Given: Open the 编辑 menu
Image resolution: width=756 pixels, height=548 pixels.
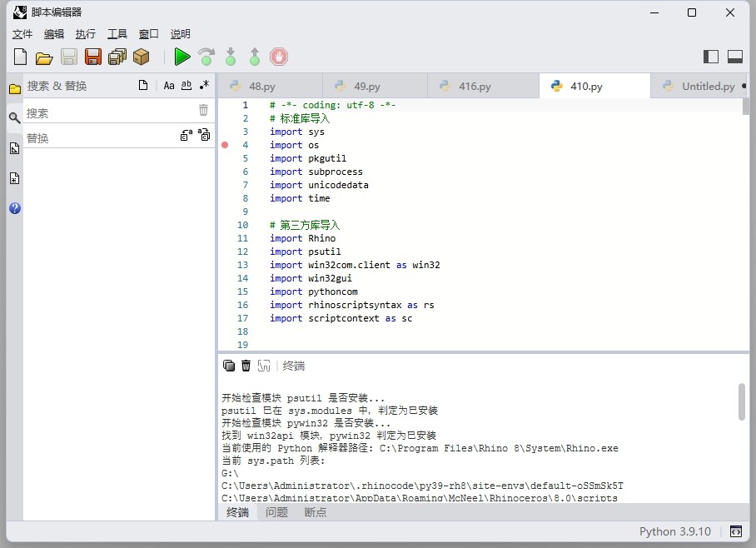Looking at the screenshot, I should (x=53, y=34).
